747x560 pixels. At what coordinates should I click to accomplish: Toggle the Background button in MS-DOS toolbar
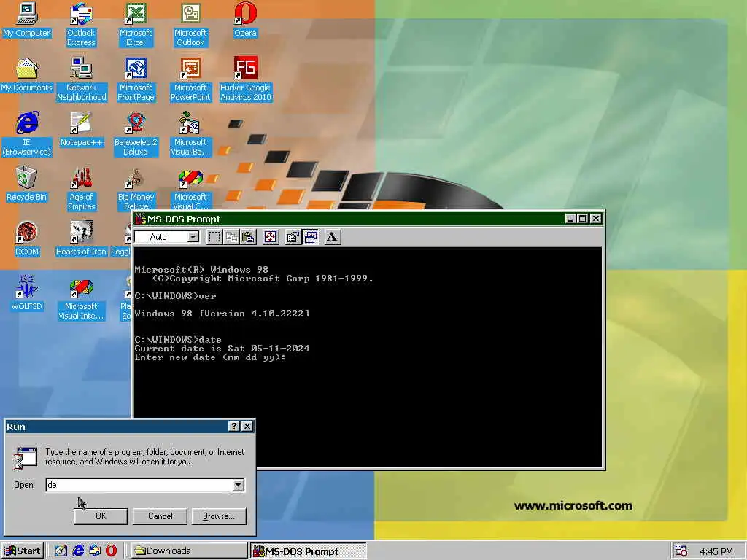310,237
